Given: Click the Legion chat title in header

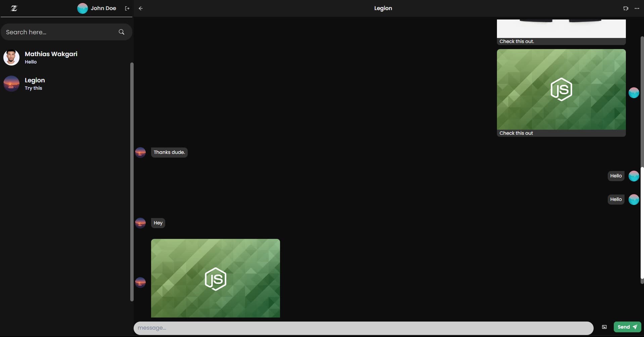Looking at the screenshot, I should tap(383, 8).
